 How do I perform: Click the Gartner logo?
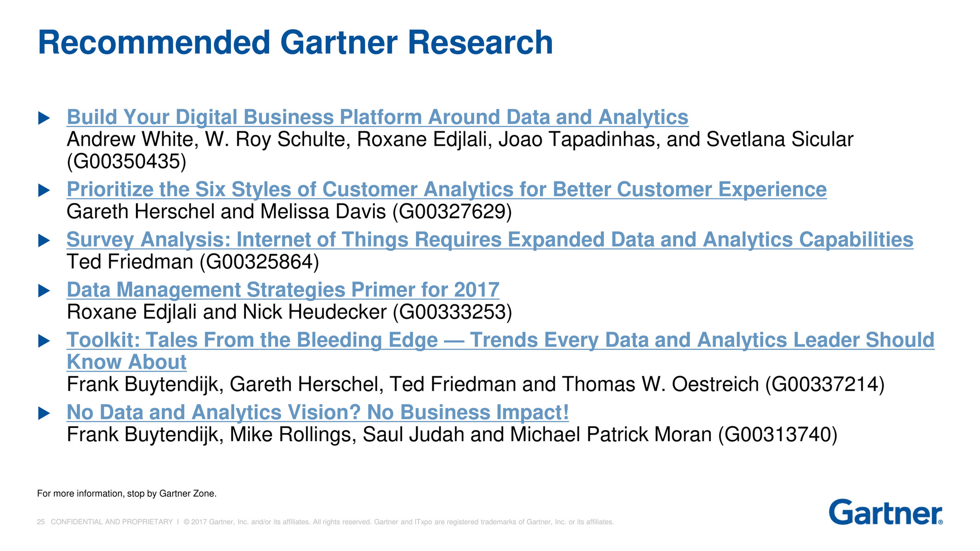885,512
